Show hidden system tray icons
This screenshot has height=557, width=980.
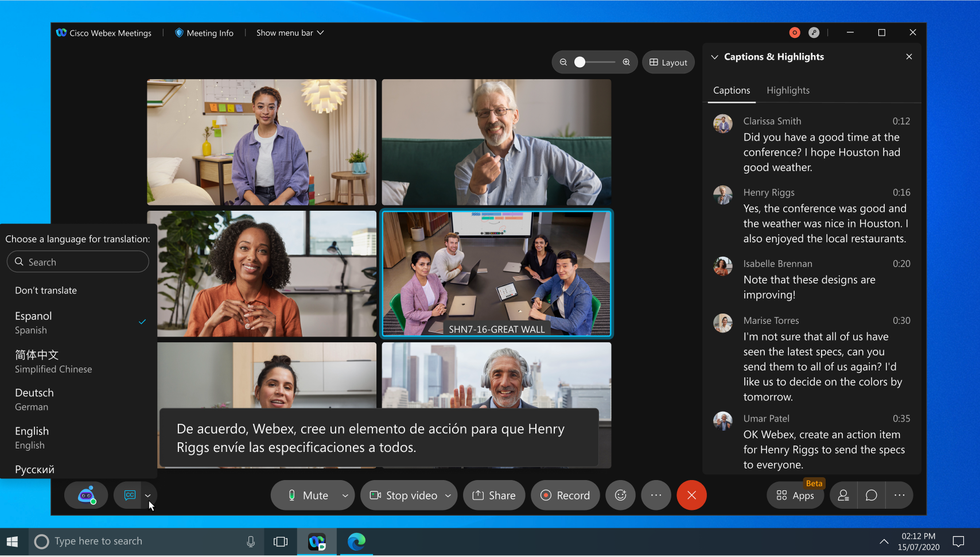[x=884, y=541]
